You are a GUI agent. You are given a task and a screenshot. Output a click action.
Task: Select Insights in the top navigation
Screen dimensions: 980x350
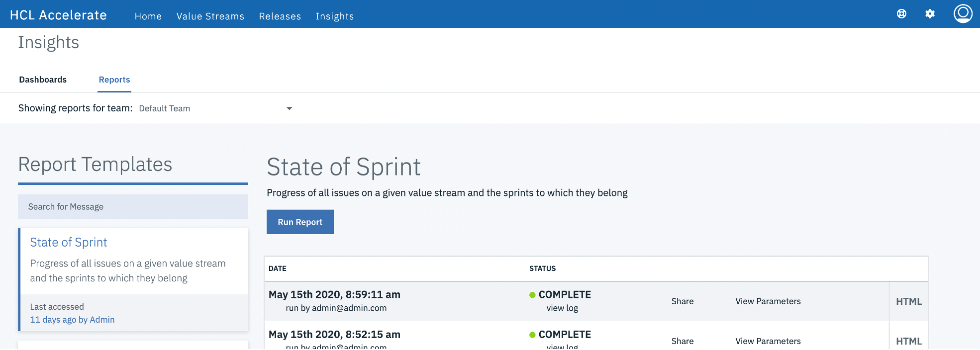pos(334,16)
